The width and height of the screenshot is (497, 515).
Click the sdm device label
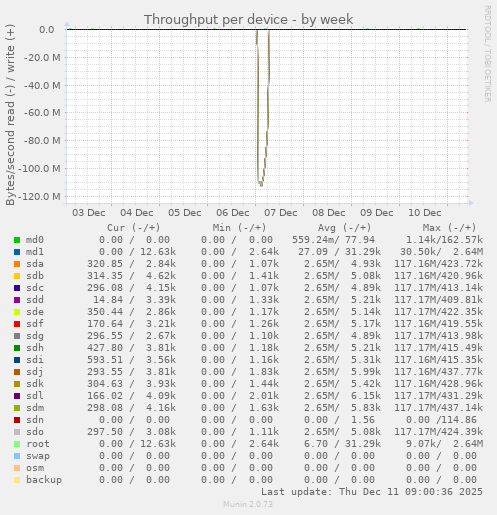point(35,408)
